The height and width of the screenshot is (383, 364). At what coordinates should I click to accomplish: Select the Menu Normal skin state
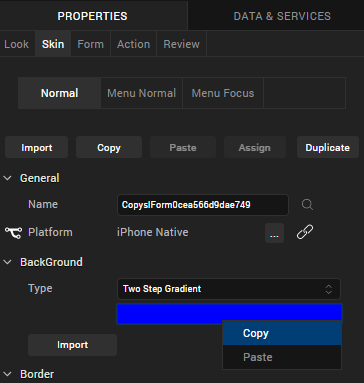click(141, 93)
